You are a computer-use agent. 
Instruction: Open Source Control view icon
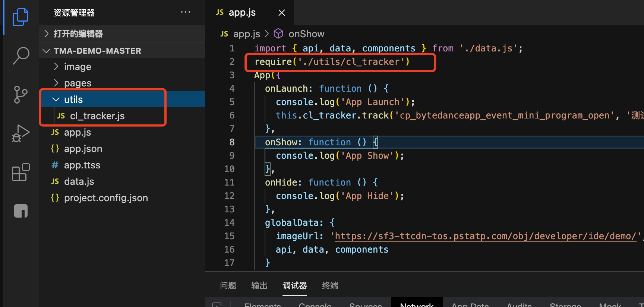click(x=20, y=95)
